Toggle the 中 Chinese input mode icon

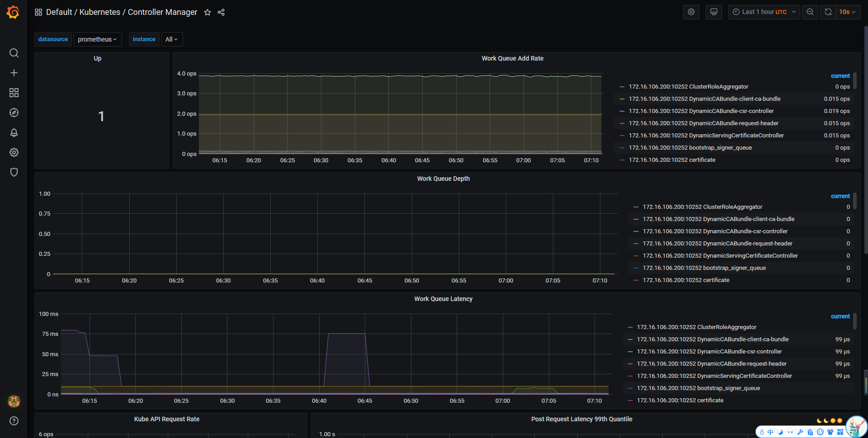(x=770, y=432)
